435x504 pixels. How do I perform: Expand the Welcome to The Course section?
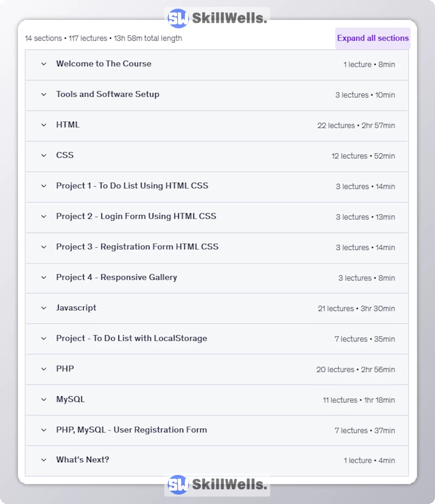[x=43, y=64]
